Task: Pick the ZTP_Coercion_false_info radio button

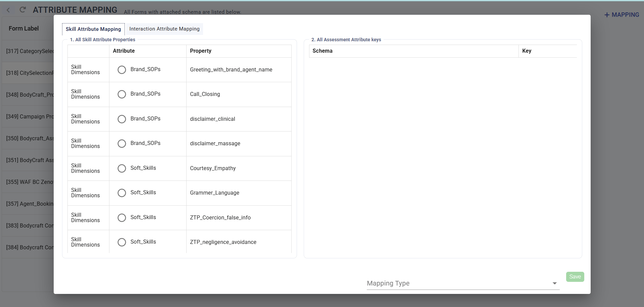Action: [122, 218]
